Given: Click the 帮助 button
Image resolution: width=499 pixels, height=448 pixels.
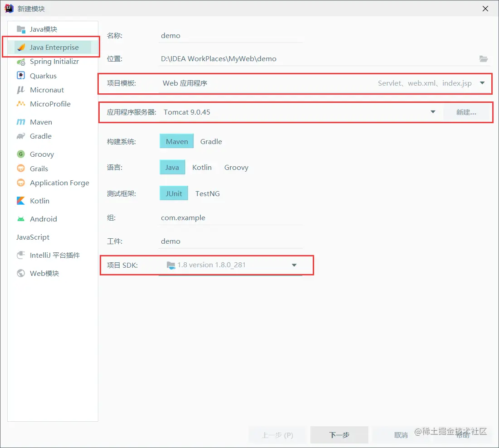Looking at the screenshot, I should pos(463,435).
